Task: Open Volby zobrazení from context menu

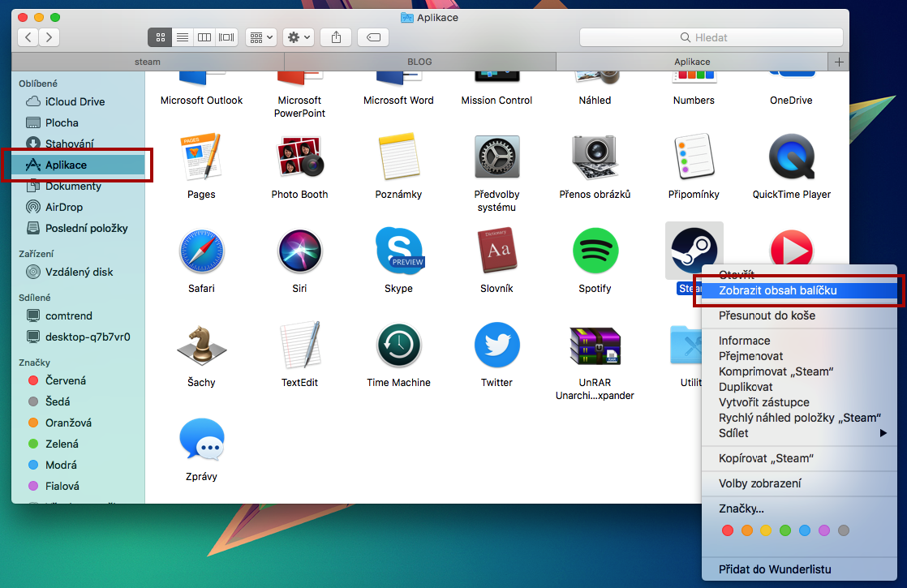Action: 799,483
